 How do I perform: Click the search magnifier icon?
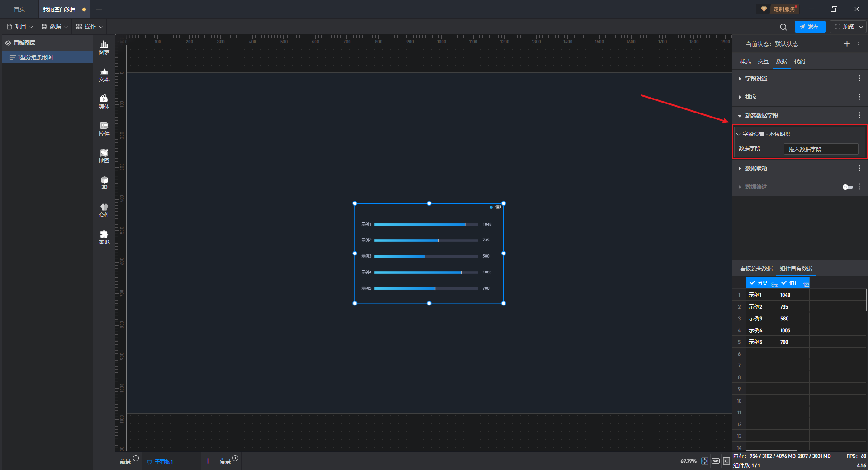pos(783,27)
